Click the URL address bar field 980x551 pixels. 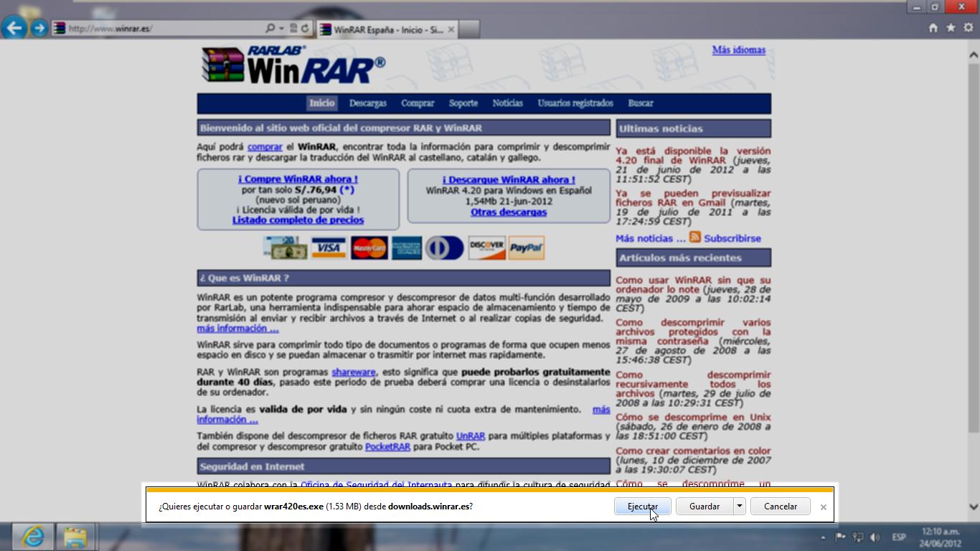(x=165, y=29)
